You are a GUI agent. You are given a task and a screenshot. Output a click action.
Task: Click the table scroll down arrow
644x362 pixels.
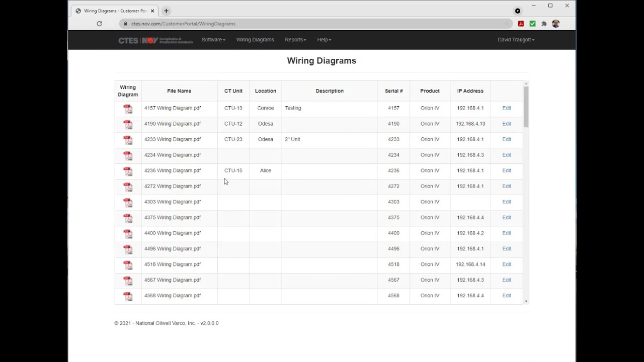pos(526,301)
